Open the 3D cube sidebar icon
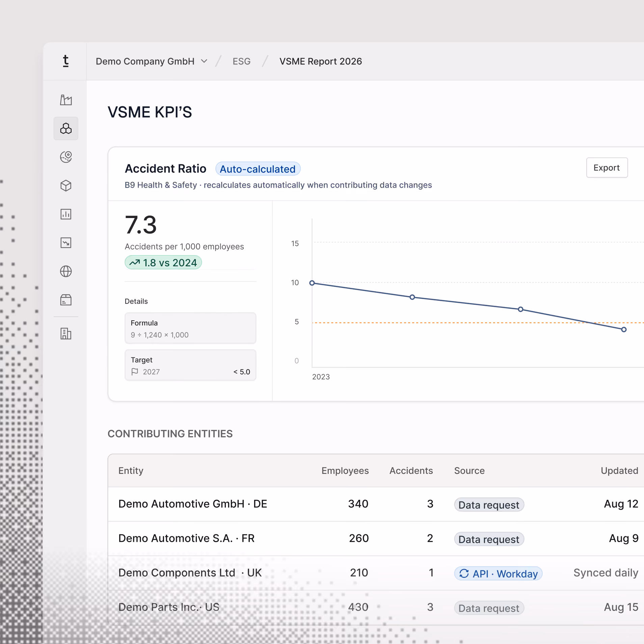The width and height of the screenshot is (644, 644). tap(66, 186)
